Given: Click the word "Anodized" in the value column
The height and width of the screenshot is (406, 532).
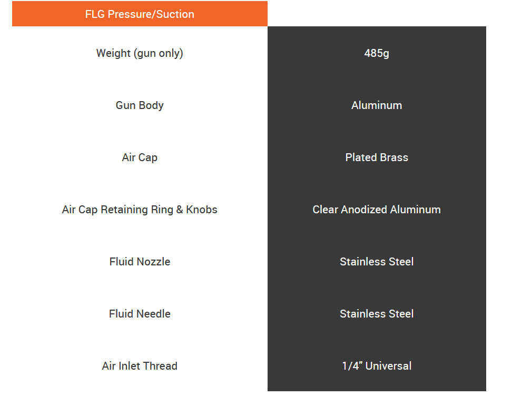Looking at the screenshot, I should (366, 210).
